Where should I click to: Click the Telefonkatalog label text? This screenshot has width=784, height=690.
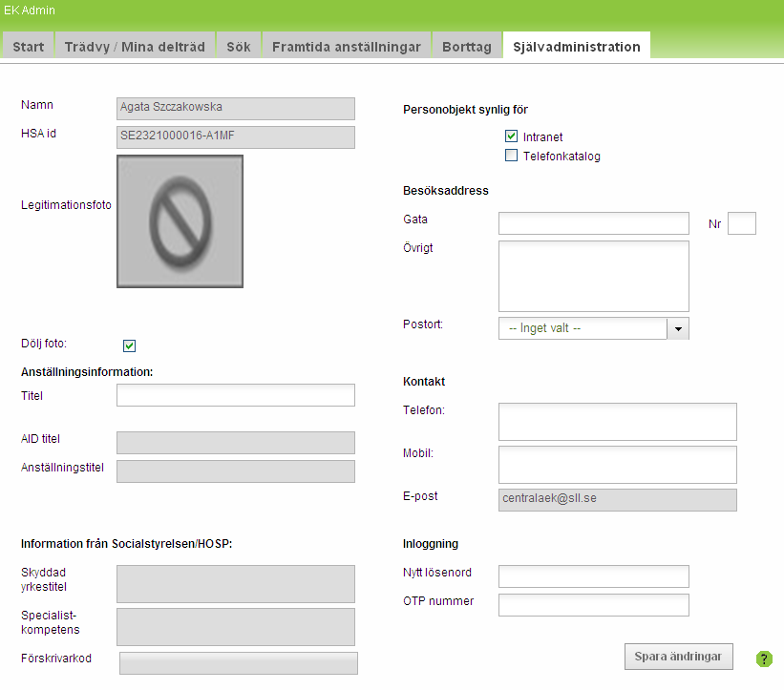[x=562, y=157]
